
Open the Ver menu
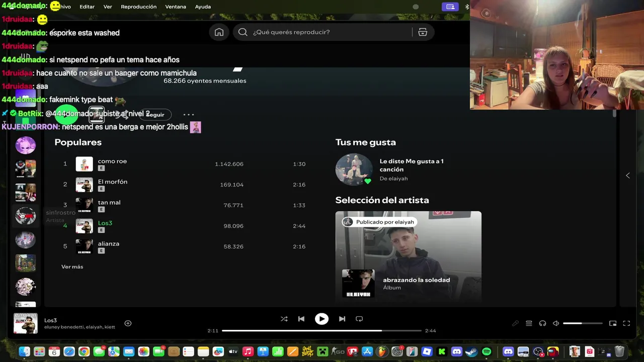click(108, 7)
